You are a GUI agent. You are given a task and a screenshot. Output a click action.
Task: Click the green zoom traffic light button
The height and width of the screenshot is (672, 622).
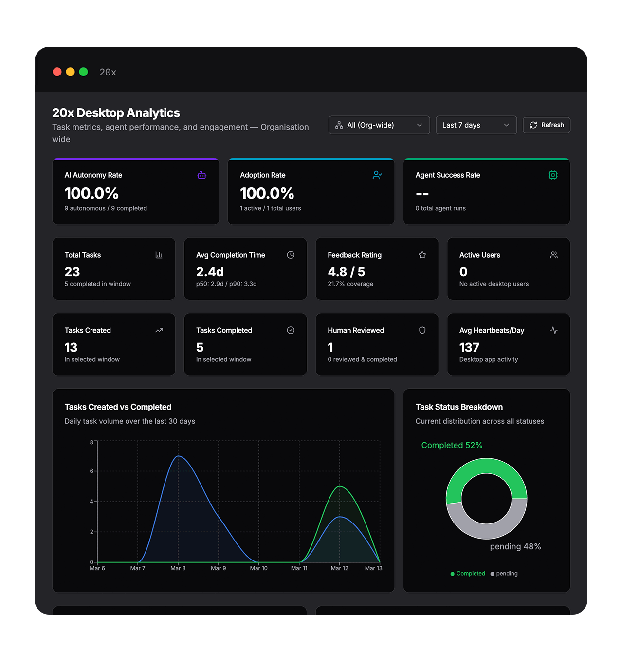click(x=83, y=72)
